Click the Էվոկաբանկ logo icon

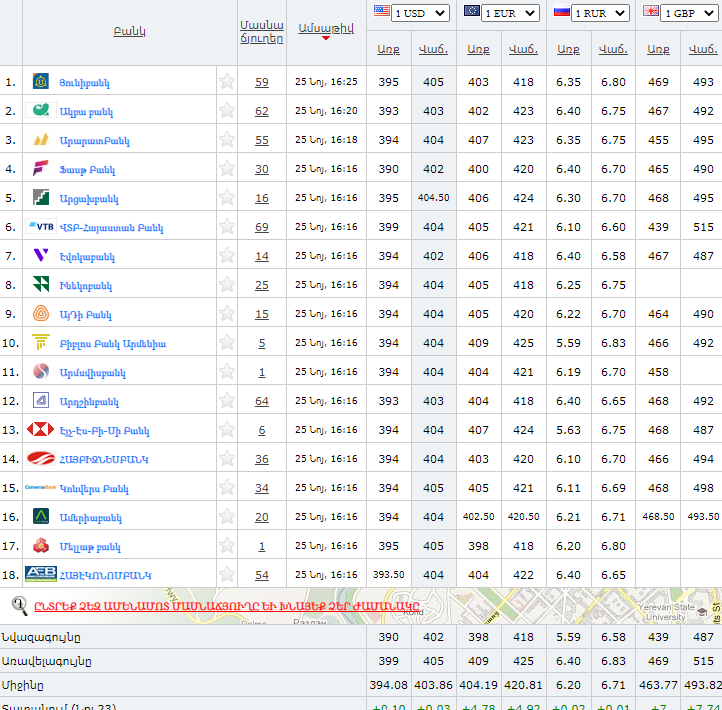tap(41, 255)
